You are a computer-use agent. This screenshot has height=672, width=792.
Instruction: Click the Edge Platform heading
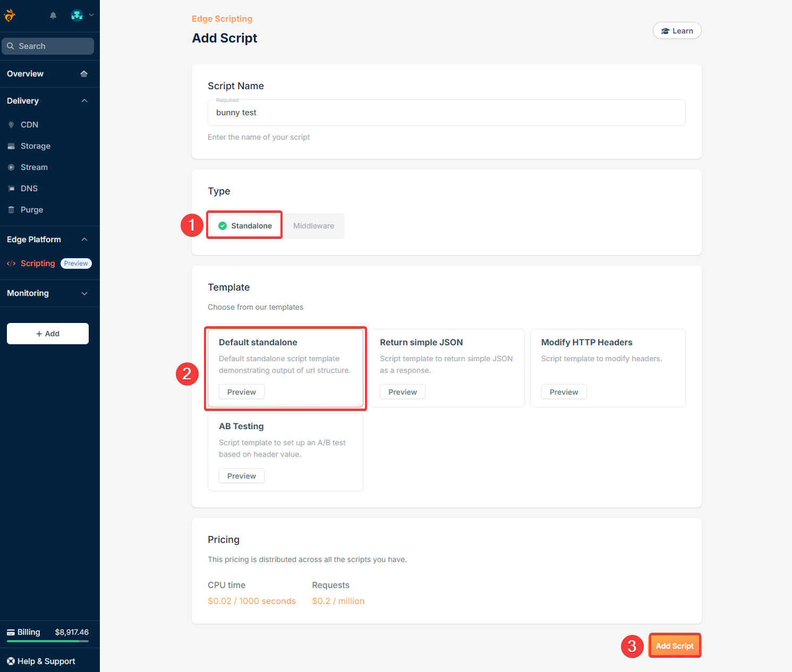(x=34, y=240)
